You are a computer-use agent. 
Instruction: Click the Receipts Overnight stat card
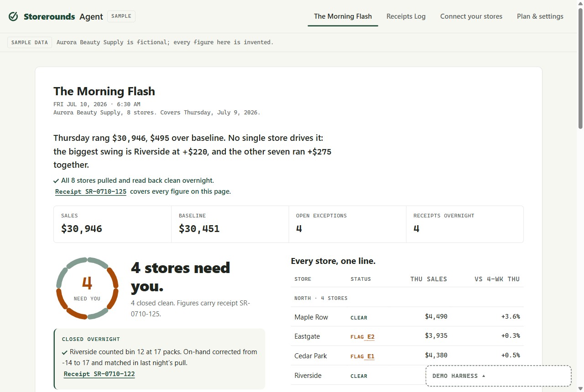[x=465, y=224]
